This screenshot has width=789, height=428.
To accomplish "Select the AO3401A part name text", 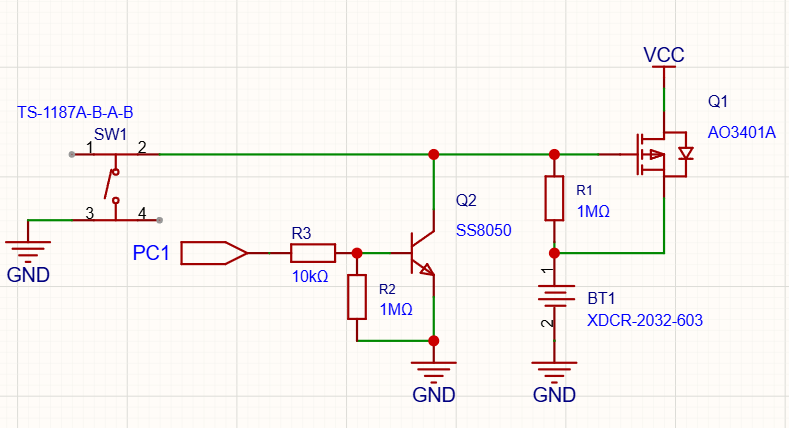I will click(x=742, y=132).
